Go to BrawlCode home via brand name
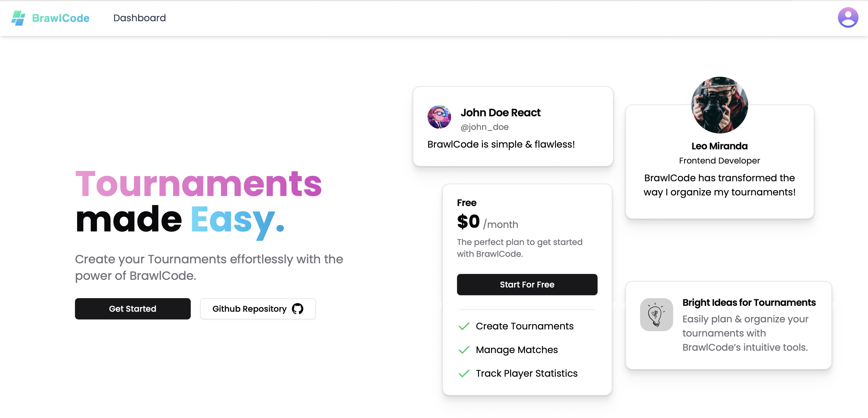This screenshot has height=418, width=868. point(61,18)
